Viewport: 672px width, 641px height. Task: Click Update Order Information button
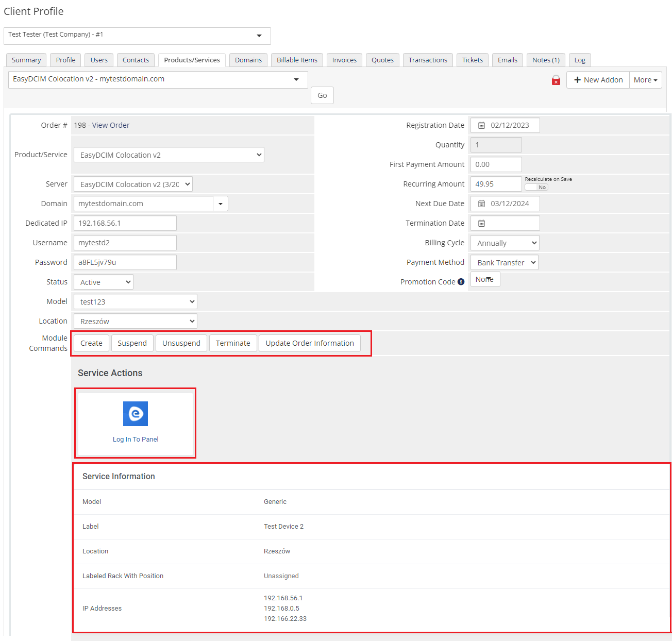point(310,343)
